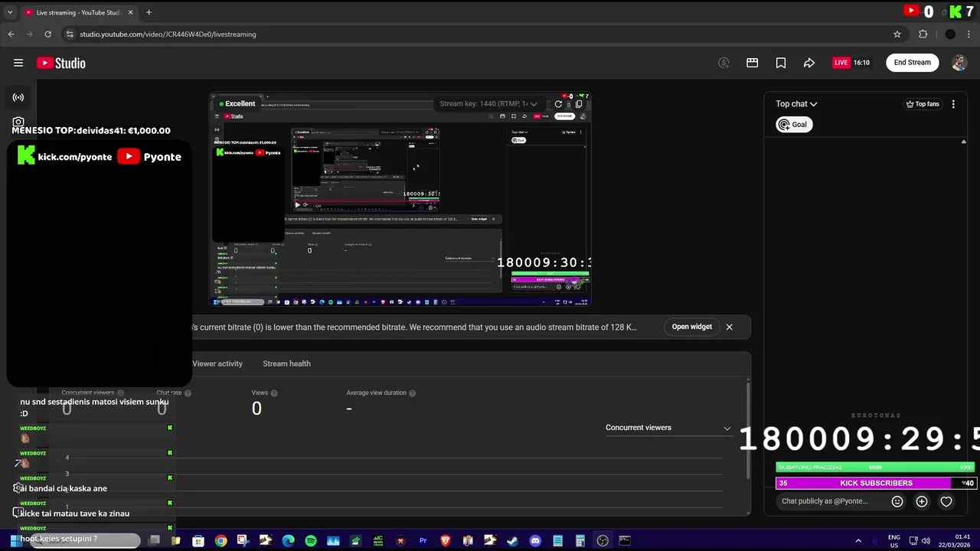The width and height of the screenshot is (980, 551).
Task: Open monetization dollar icon in header
Action: [724, 63]
